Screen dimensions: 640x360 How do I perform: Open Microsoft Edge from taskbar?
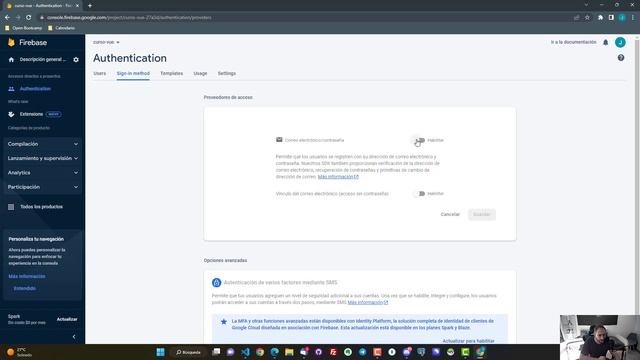275,352
